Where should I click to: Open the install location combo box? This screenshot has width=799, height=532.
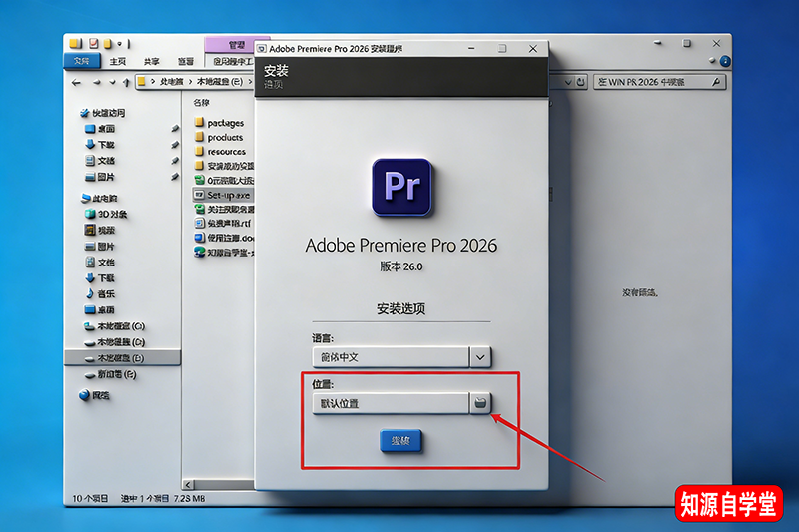pyautogui.click(x=390, y=402)
